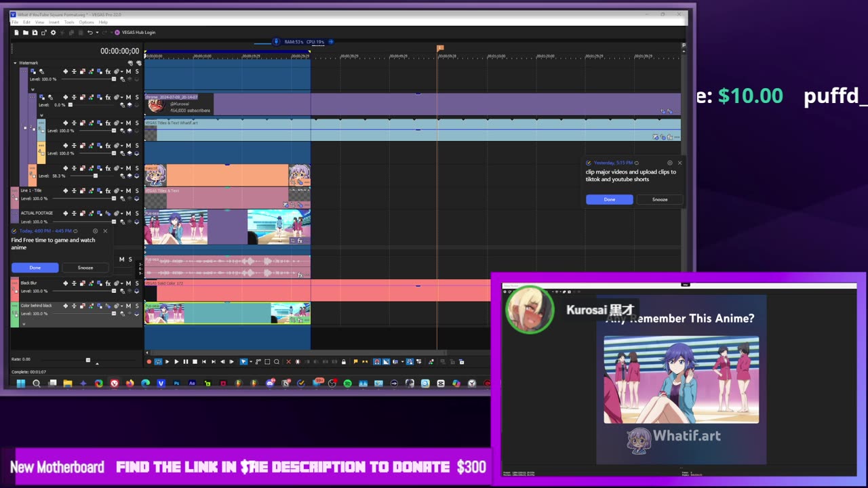Start recording with the red Record button
Image resolution: width=868 pixels, height=488 pixels.
tap(149, 361)
